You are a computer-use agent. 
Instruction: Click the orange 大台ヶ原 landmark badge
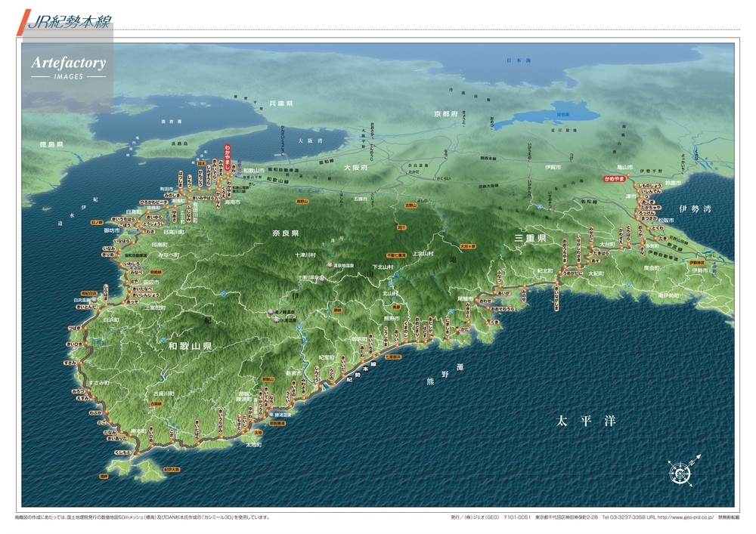(x=469, y=246)
